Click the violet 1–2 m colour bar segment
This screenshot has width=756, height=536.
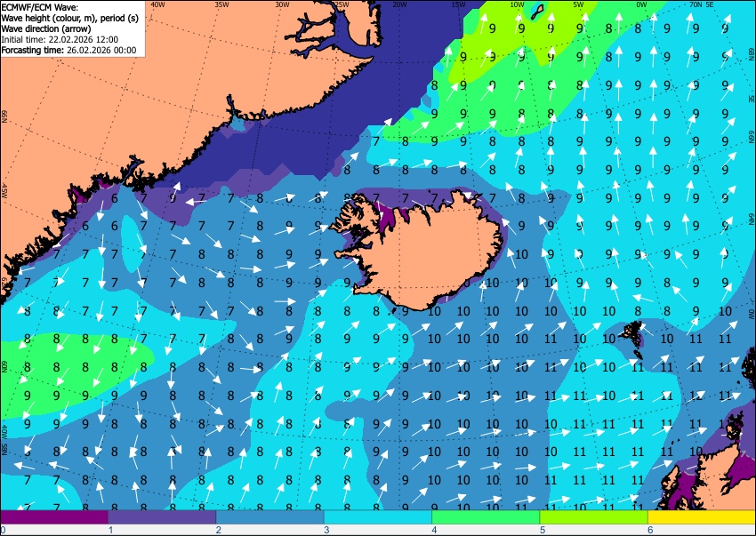click(x=162, y=516)
